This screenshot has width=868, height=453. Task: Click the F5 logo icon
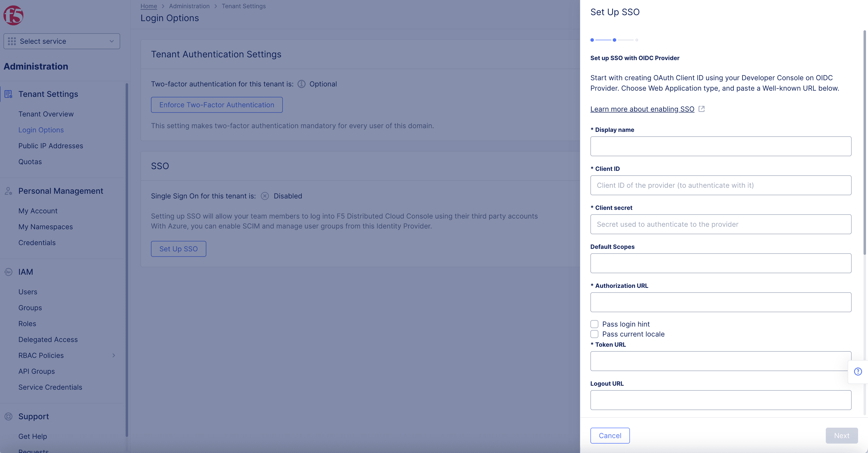(13, 15)
